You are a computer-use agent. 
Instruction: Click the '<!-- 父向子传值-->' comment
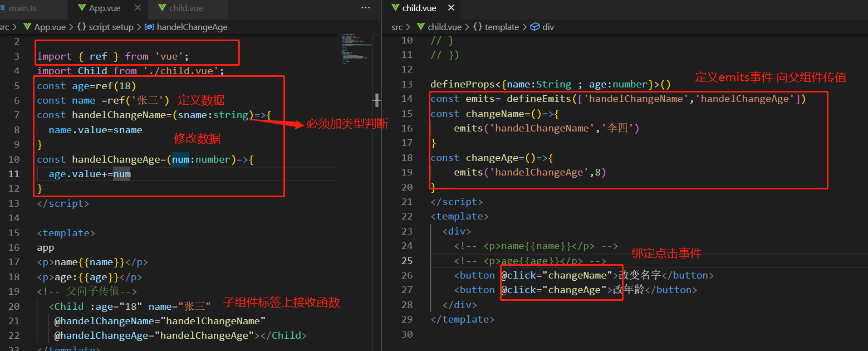[x=87, y=291]
